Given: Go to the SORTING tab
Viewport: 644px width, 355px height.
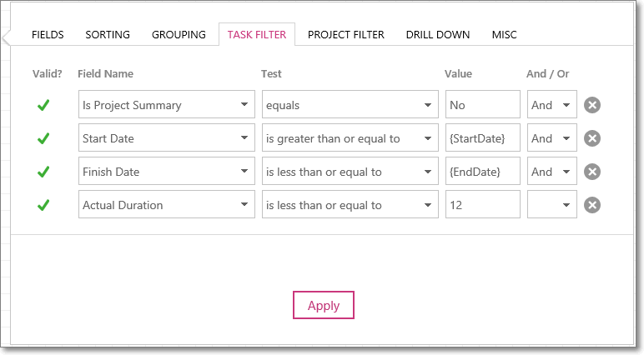Looking at the screenshot, I should click(108, 34).
